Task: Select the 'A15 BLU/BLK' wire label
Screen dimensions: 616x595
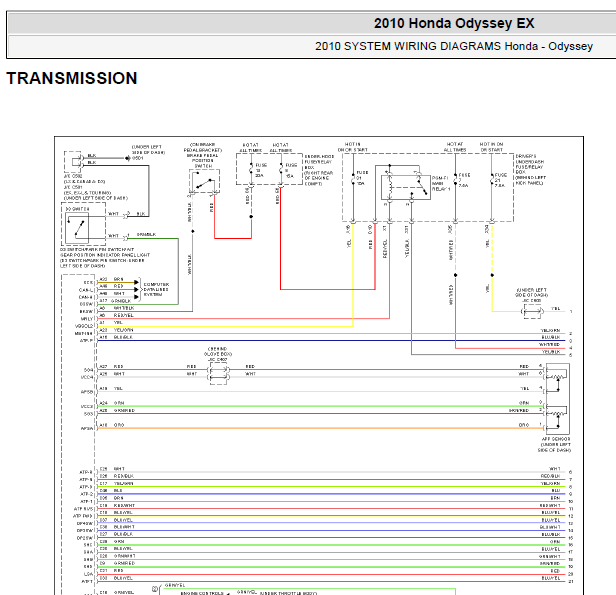Action: [x=116, y=337]
